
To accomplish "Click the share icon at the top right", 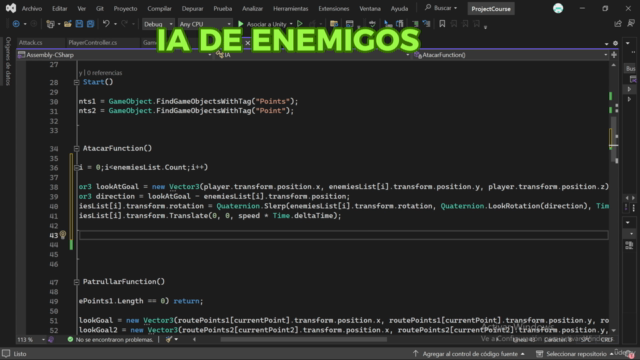I will 618,24.
